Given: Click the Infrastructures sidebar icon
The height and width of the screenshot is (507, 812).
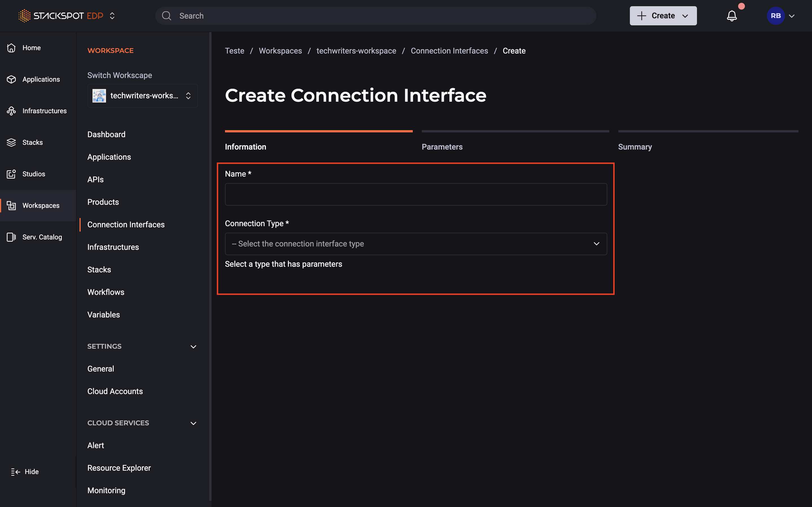Looking at the screenshot, I should coord(11,111).
